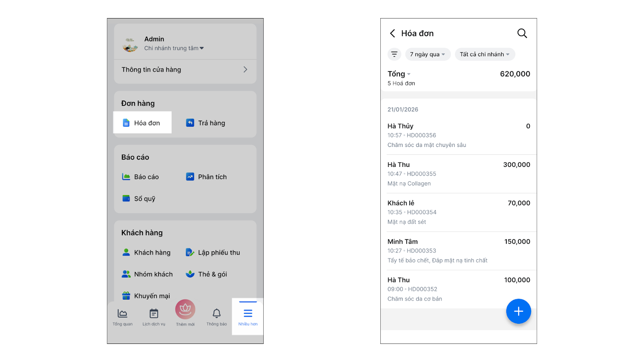Screen dimensions: 644x362
Task: Open the invoice filter icon button
Action: [x=394, y=54]
